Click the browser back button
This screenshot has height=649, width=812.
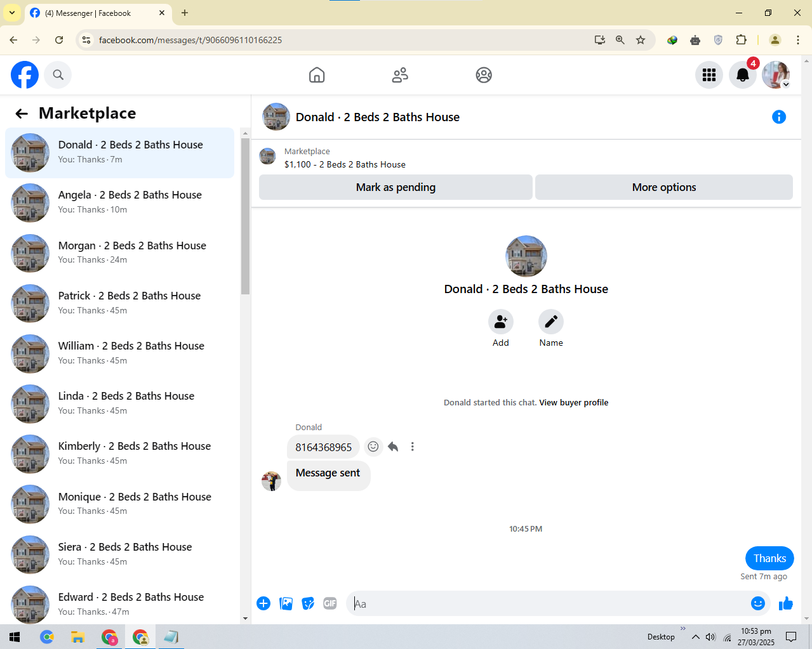coord(13,40)
